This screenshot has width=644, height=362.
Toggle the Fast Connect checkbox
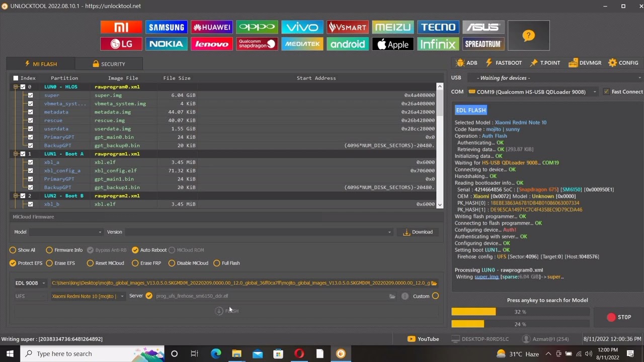click(606, 92)
